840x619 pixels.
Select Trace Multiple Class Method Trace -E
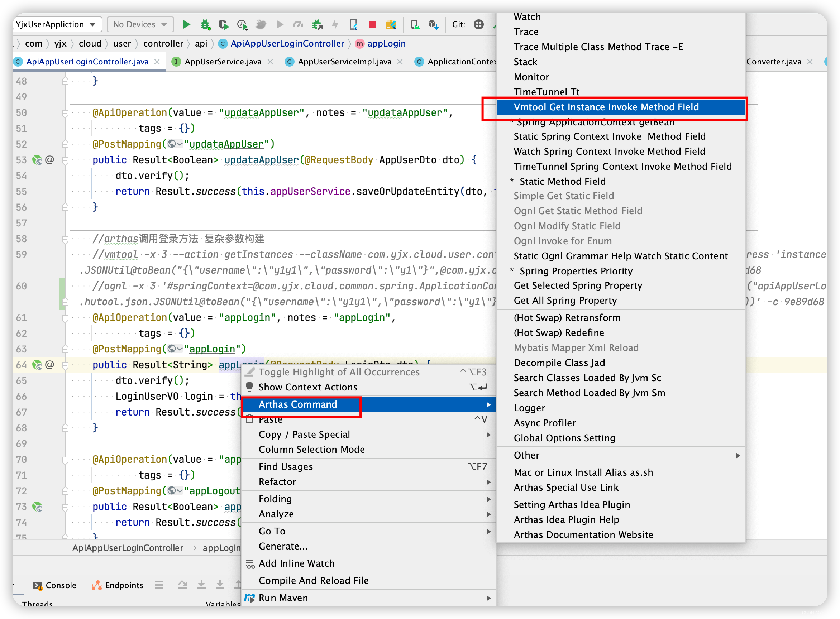(x=621, y=47)
